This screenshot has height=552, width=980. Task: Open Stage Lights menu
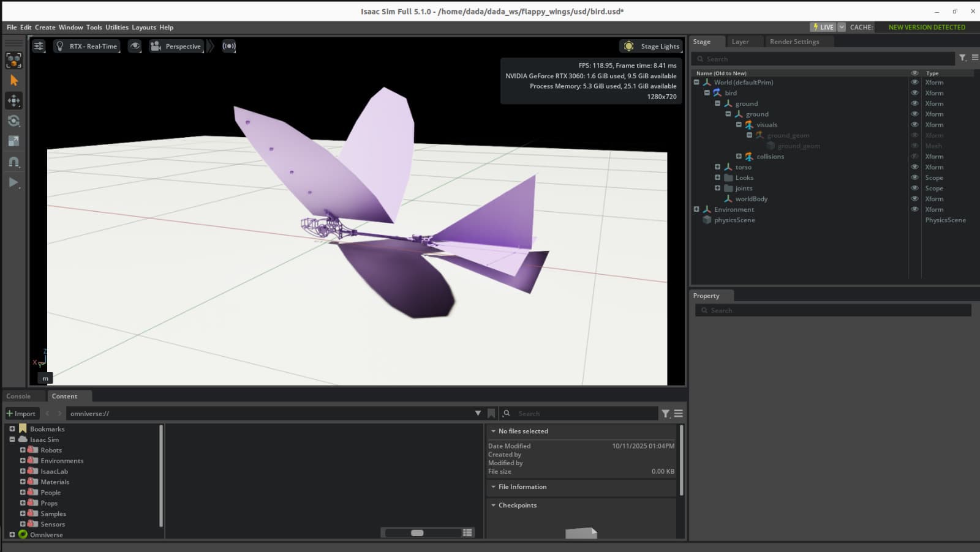tap(651, 46)
